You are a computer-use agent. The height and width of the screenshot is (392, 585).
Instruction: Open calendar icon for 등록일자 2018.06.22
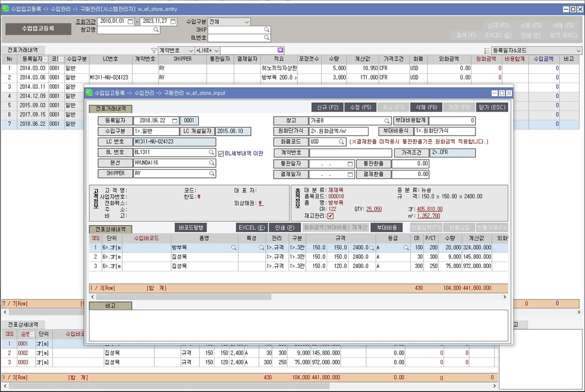point(174,121)
